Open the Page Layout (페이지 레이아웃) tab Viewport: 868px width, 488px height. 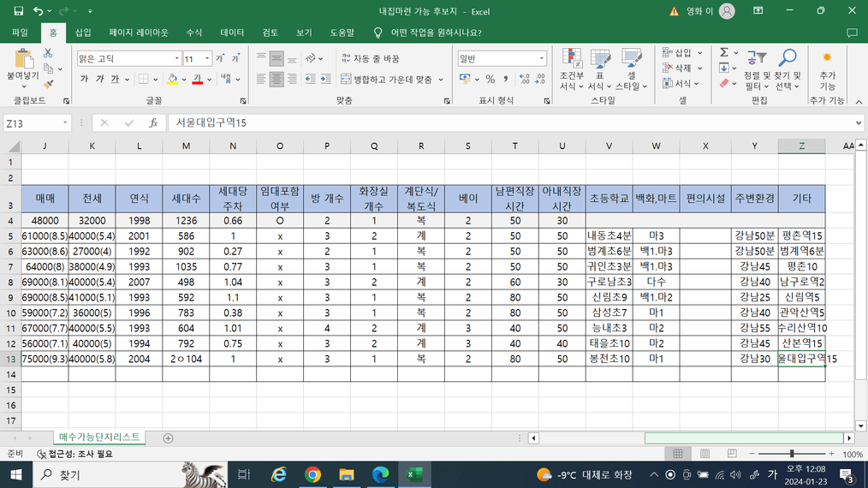click(x=139, y=33)
